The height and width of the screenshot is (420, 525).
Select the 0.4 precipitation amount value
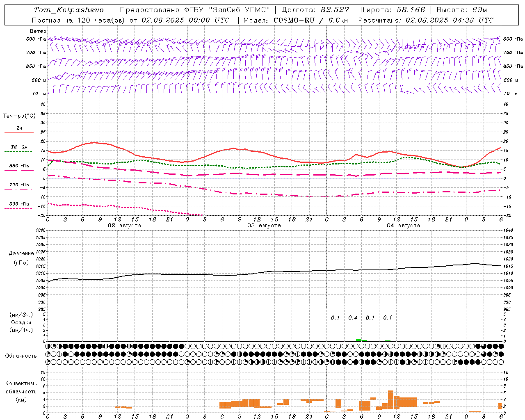click(x=353, y=317)
